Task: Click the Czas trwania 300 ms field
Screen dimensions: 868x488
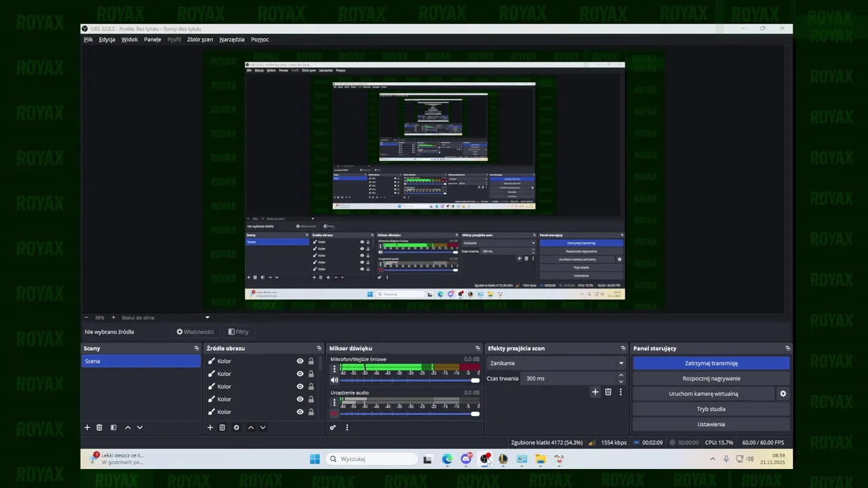Action: point(569,379)
